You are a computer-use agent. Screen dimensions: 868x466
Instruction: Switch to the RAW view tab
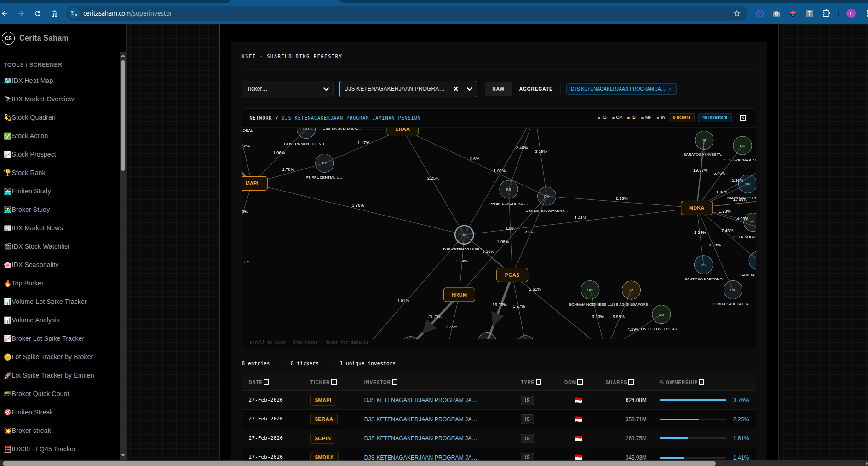pos(498,89)
